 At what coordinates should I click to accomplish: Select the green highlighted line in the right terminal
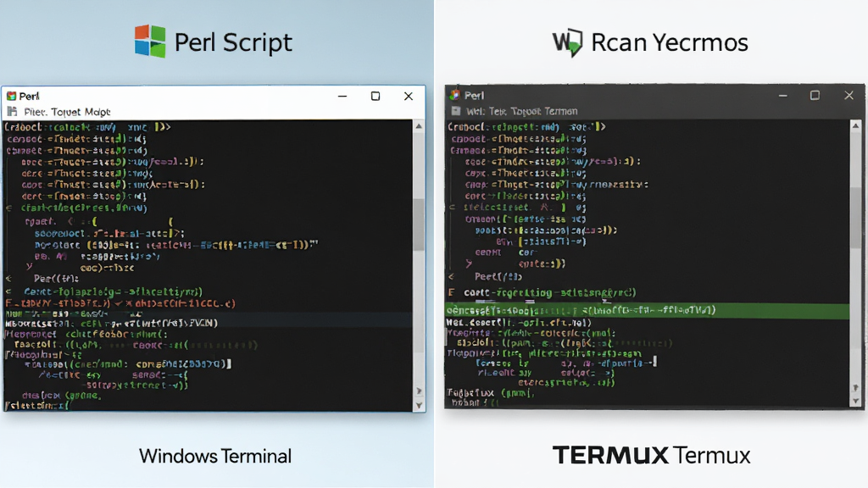[647, 310]
